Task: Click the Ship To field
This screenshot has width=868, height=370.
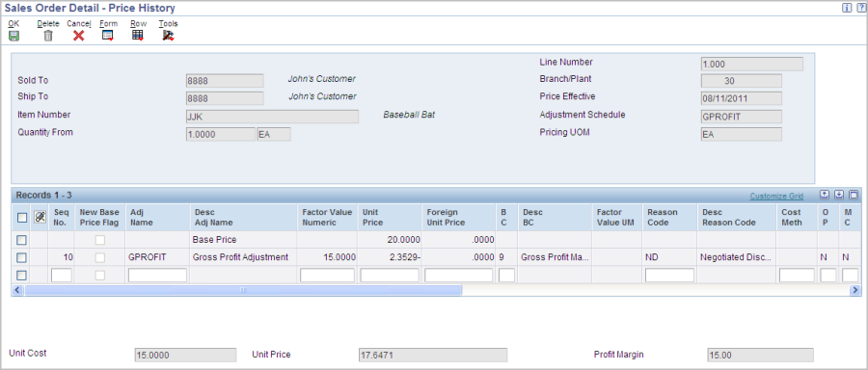Action: coord(225,98)
